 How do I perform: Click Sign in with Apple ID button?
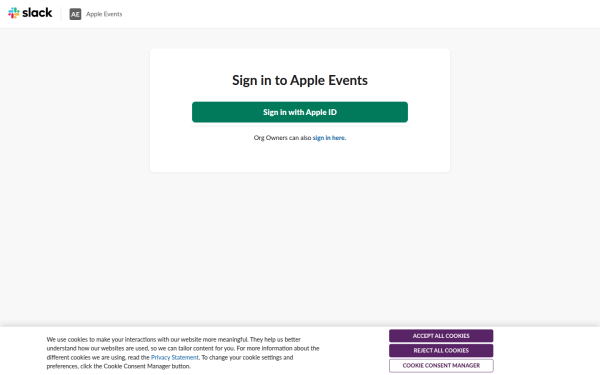[300, 112]
